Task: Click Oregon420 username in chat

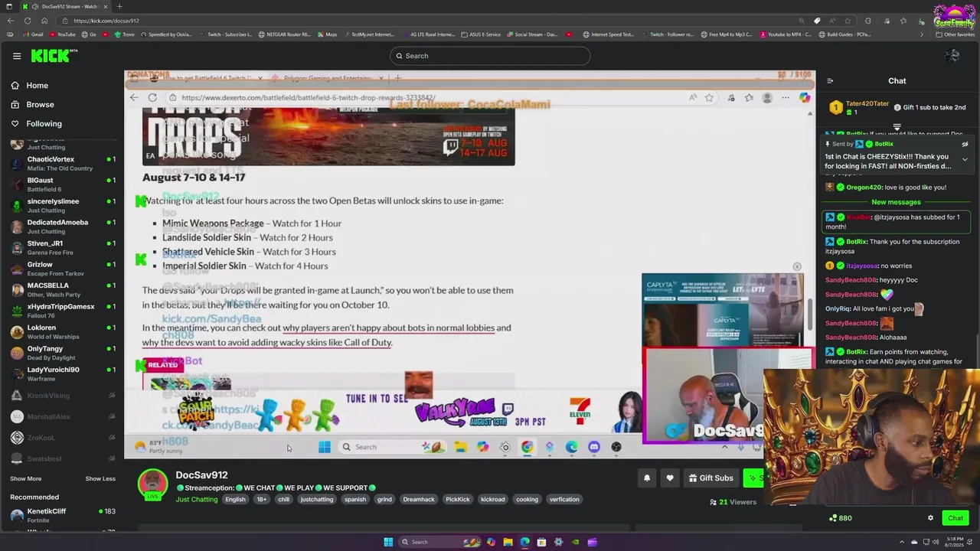Action: coord(862,187)
